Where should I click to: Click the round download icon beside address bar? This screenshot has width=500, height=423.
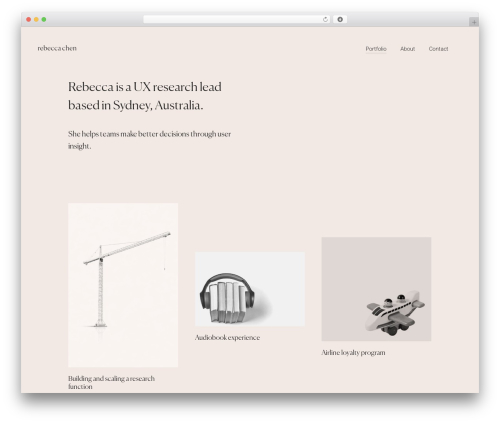click(340, 20)
